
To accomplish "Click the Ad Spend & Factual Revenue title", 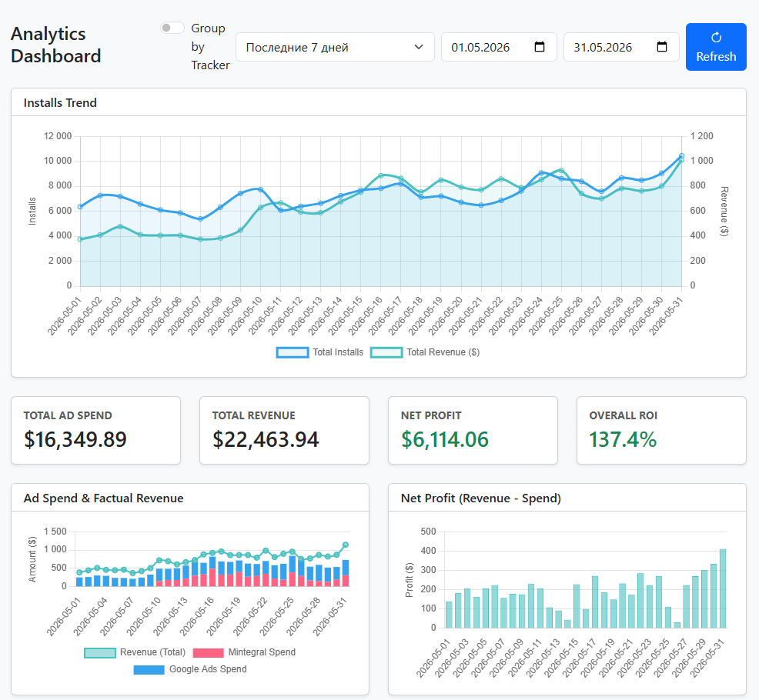I will click(104, 498).
